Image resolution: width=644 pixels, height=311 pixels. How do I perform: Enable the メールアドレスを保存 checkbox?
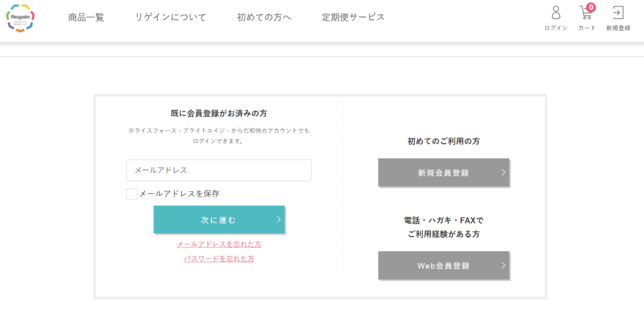tap(132, 194)
